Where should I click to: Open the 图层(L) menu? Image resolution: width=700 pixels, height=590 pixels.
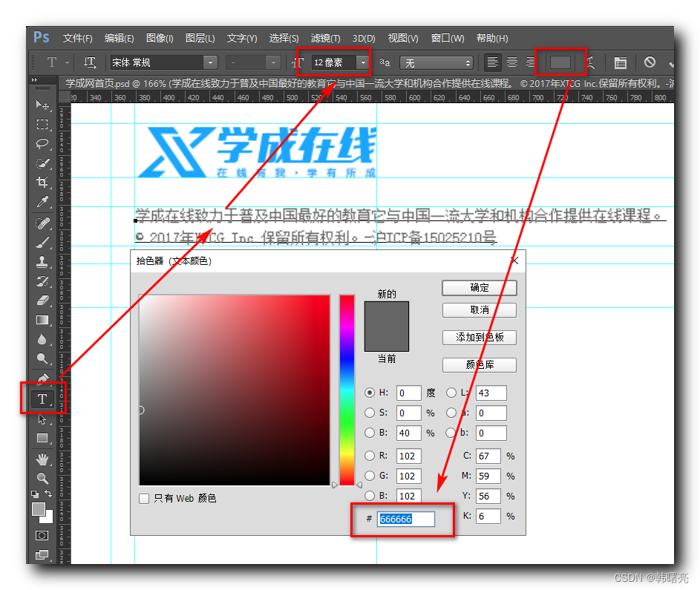[200, 39]
